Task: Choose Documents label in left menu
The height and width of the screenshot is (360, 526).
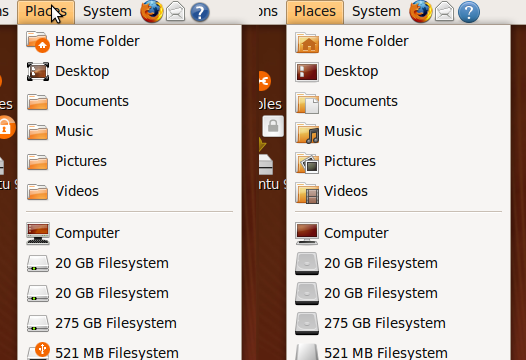Action: [92, 101]
